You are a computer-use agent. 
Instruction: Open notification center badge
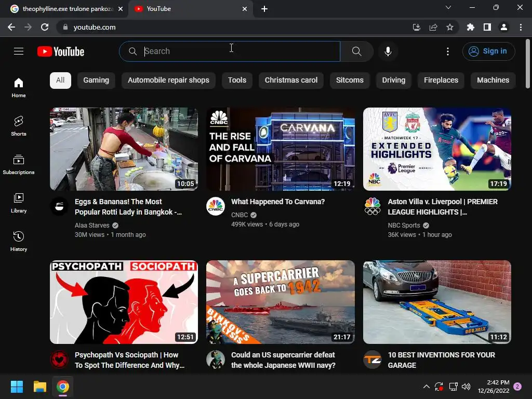tap(517, 387)
